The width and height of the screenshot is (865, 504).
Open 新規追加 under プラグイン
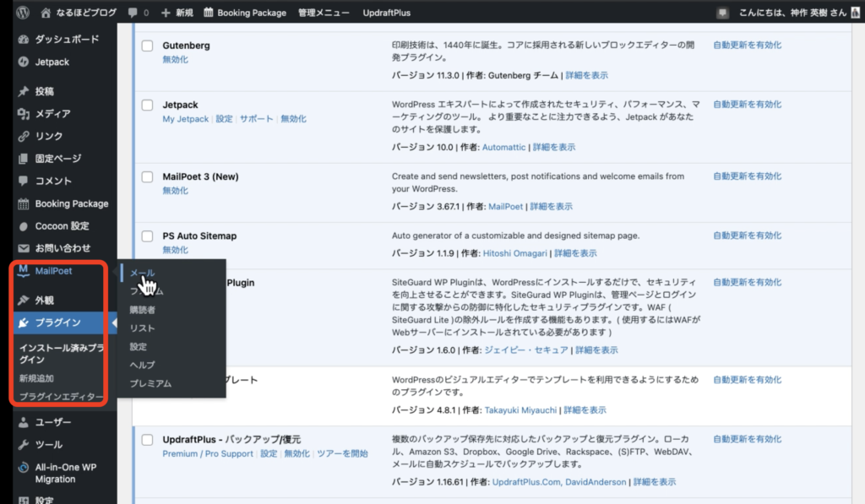coord(36,378)
